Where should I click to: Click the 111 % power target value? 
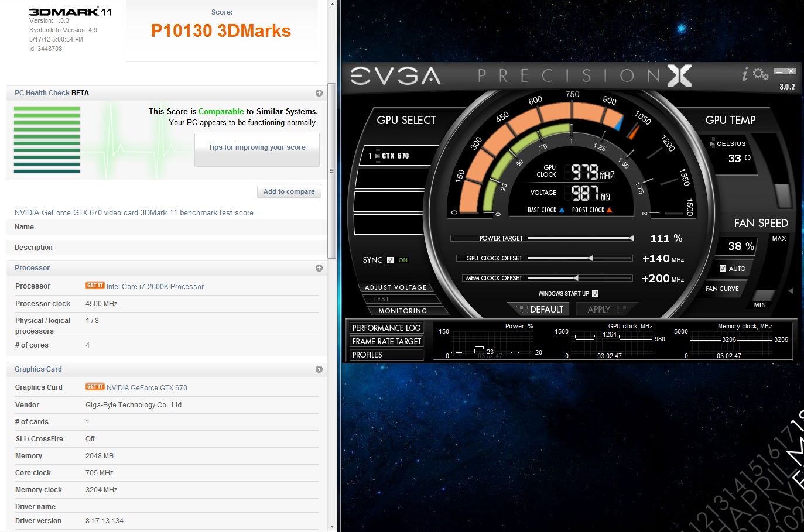click(666, 238)
